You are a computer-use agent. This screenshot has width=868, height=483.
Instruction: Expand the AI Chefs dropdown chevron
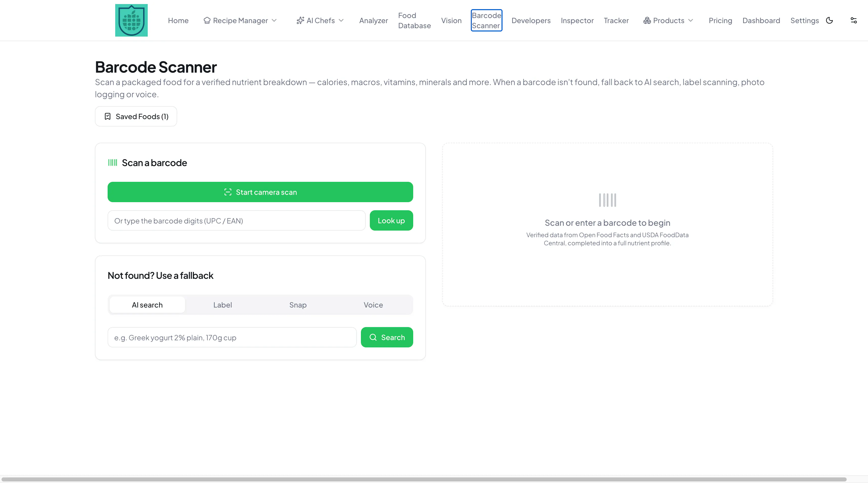tap(341, 21)
